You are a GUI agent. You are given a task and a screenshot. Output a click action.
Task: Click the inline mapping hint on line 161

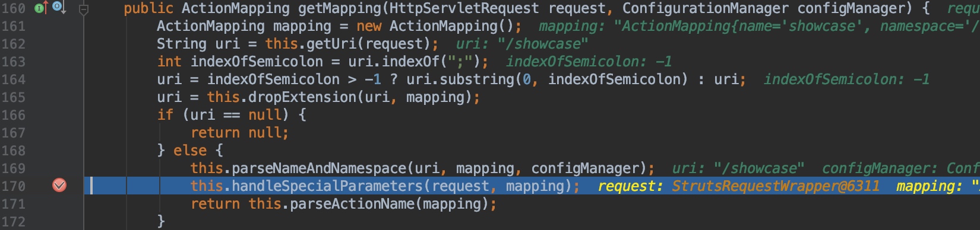(759, 26)
